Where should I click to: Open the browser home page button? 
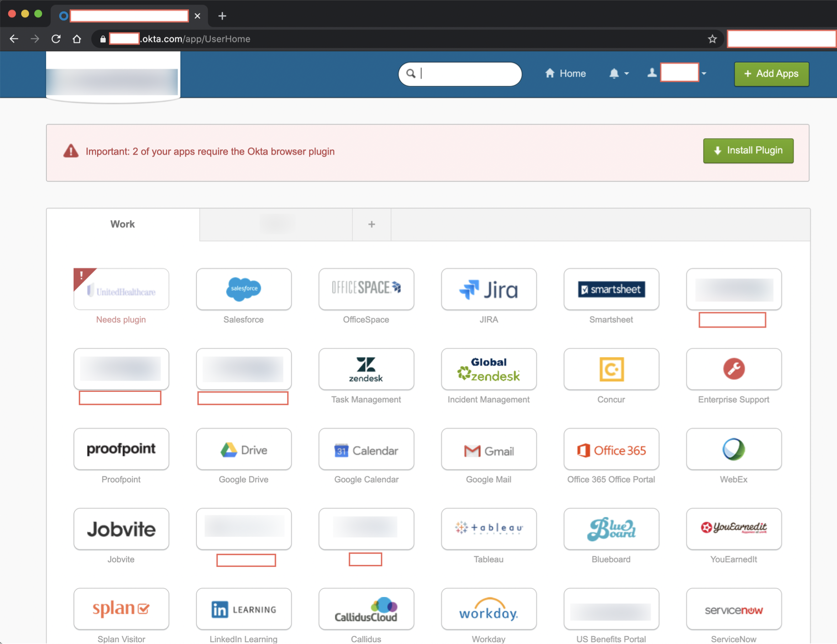tap(77, 39)
